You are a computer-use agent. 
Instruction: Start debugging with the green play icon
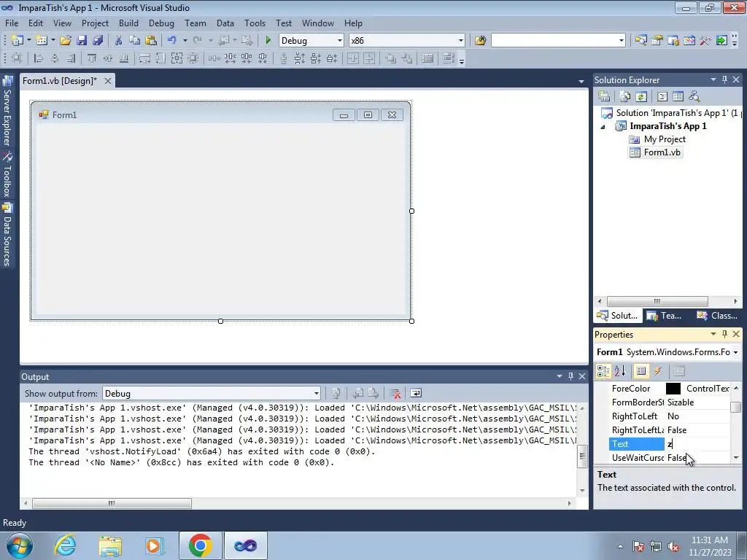pyautogui.click(x=268, y=41)
